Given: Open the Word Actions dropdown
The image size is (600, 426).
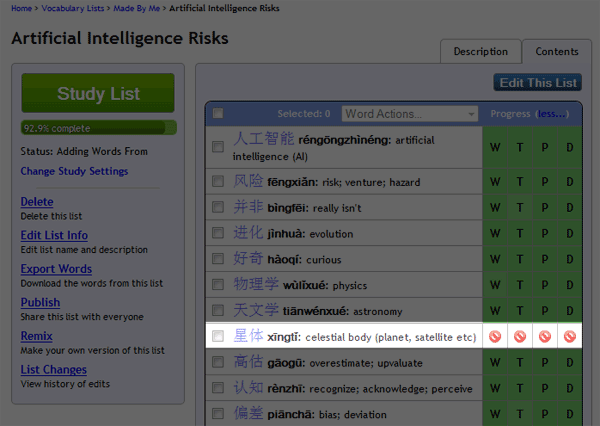Looking at the screenshot, I should (410, 114).
